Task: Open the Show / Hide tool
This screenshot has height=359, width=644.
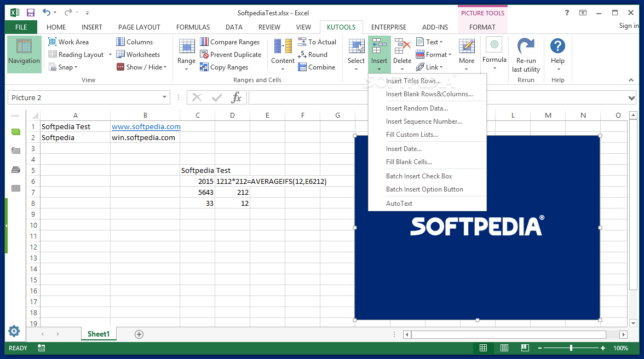Action: [142, 67]
